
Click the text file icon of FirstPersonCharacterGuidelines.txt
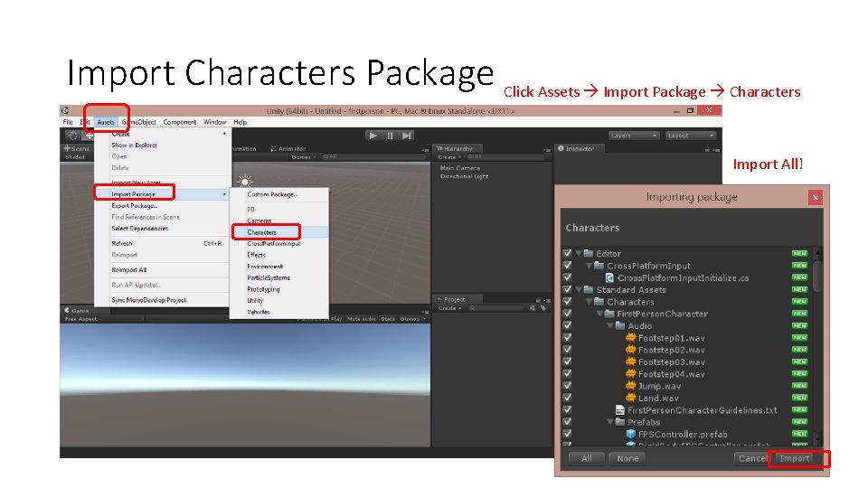pyautogui.click(x=620, y=410)
